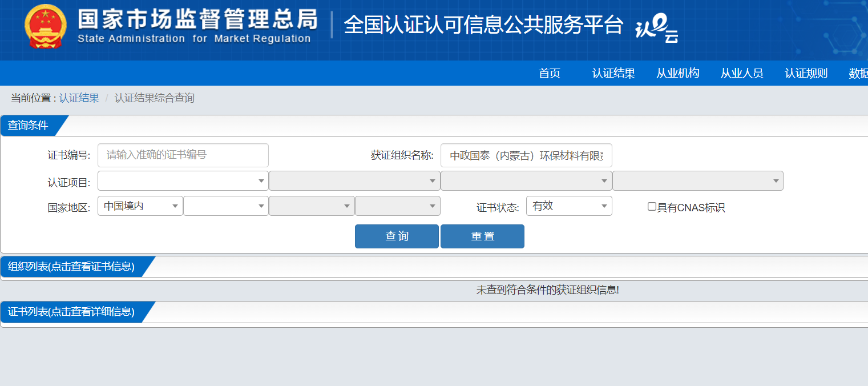The width and height of the screenshot is (868, 386).
Task: Click the 重置 reset button
Action: [x=482, y=236]
